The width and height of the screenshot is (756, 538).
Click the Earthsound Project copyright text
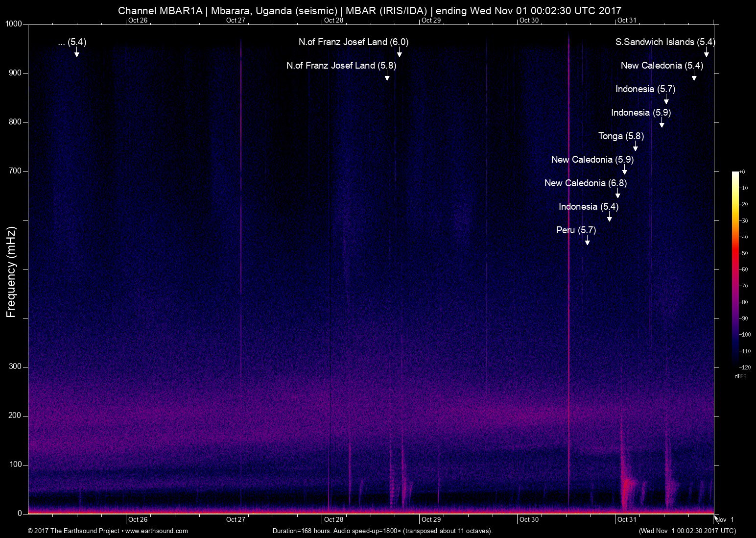coord(108,531)
